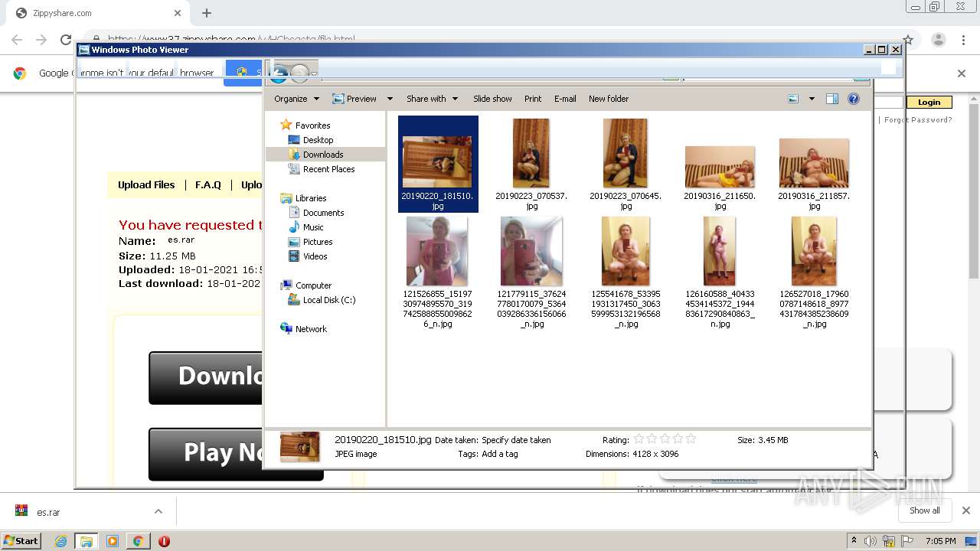980x551 pixels.
Task: Open the Music library icon
Action: coord(294,227)
